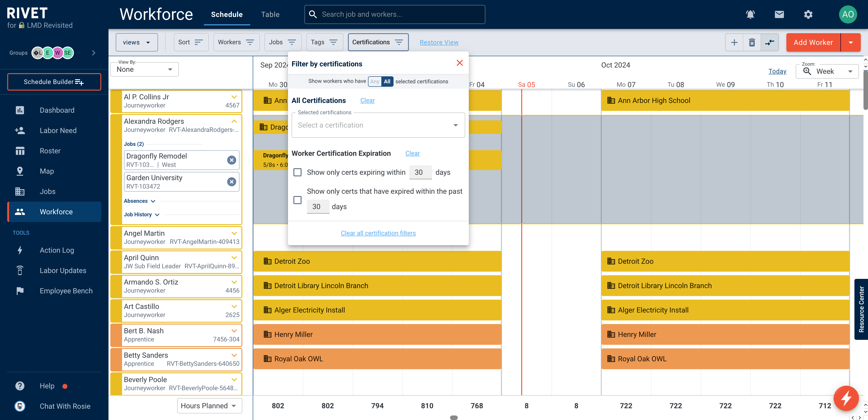Image resolution: width=868 pixels, height=420 pixels.
Task: Check 'certs that have expired within the past' checkbox
Action: click(297, 200)
